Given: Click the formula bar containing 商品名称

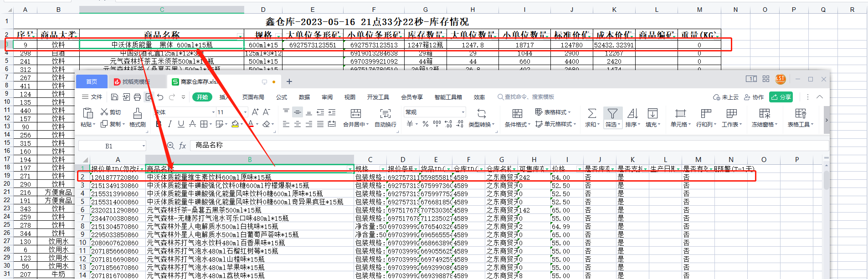Looking at the screenshot, I should pos(508,146).
